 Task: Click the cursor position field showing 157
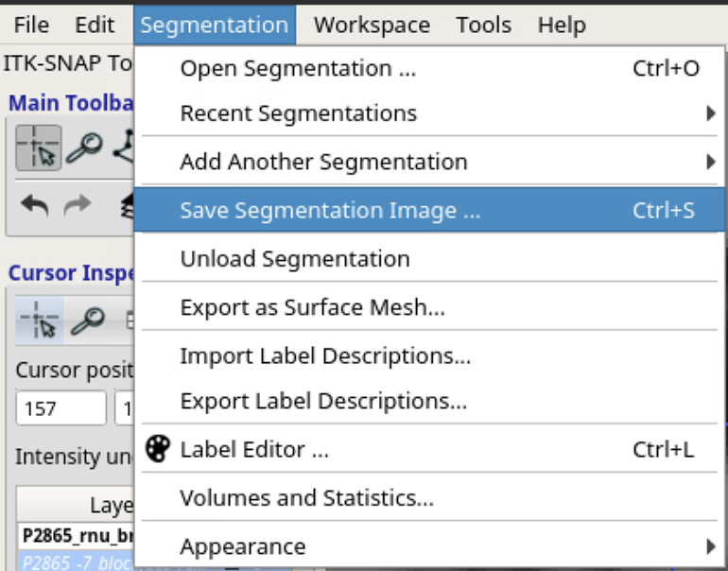coord(61,409)
